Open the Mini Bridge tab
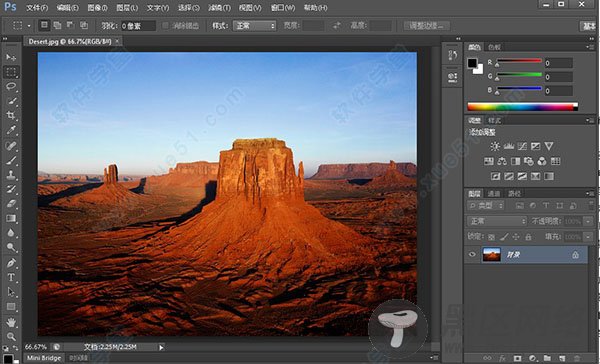Viewport: 600px width, 364px height. point(44,358)
